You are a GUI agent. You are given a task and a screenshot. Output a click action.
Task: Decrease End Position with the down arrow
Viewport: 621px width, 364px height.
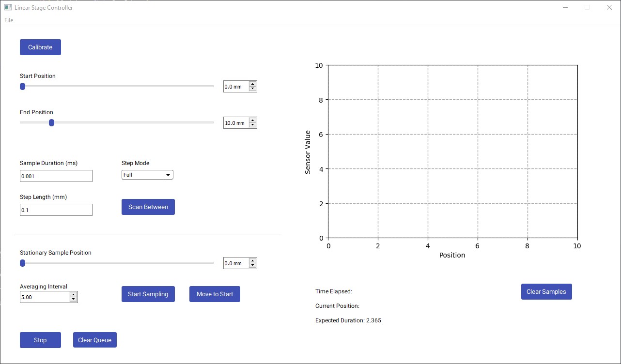click(x=252, y=125)
